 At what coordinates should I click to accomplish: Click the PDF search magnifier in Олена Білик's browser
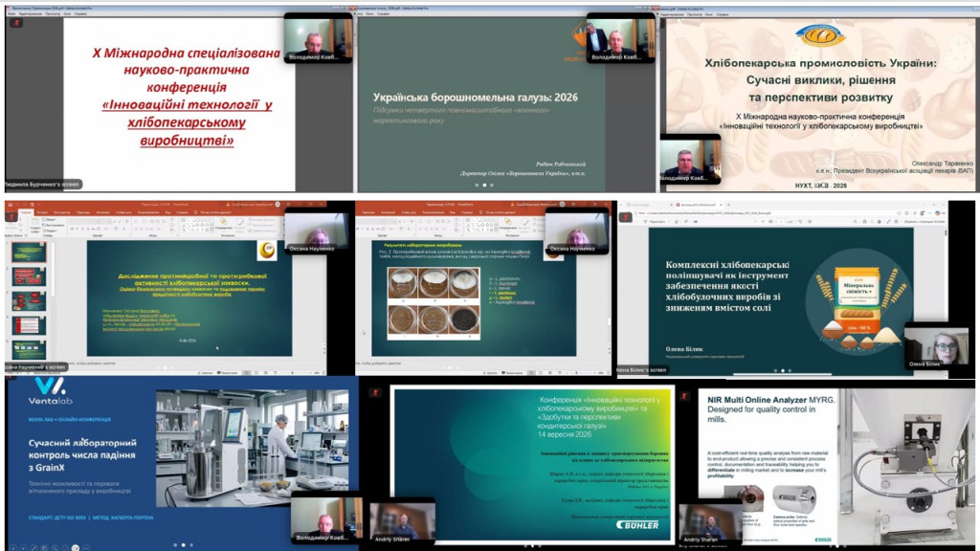pos(856,222)
